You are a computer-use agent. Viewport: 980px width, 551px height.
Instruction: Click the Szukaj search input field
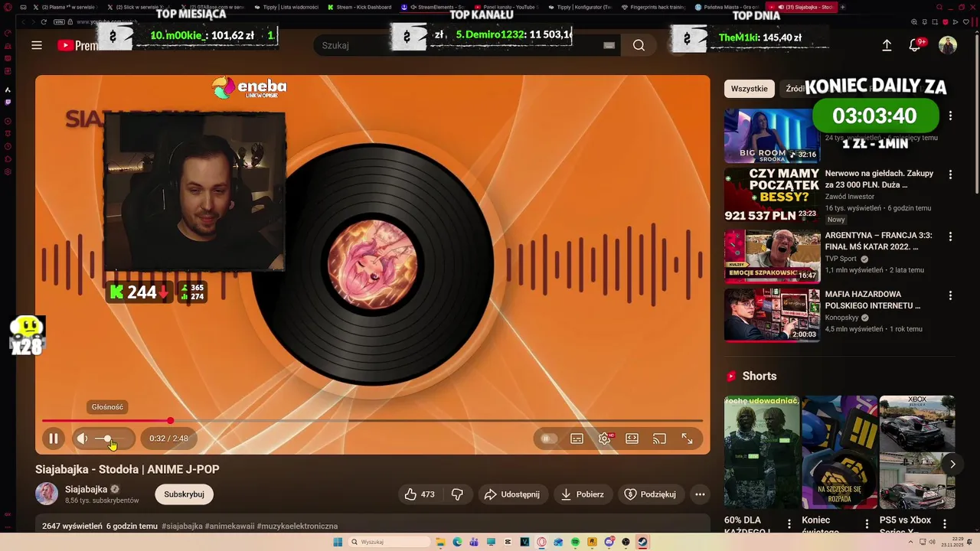(x=456, y=45)
